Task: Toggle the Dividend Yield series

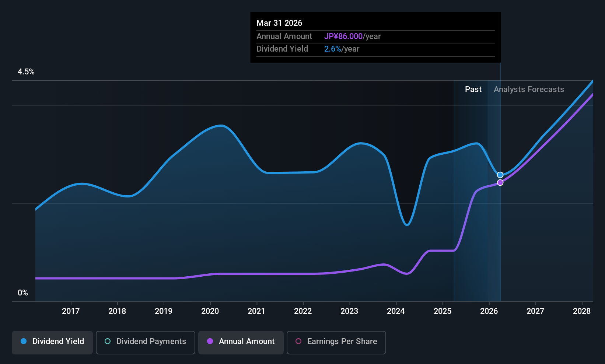Action: click(x=52, y=342)
